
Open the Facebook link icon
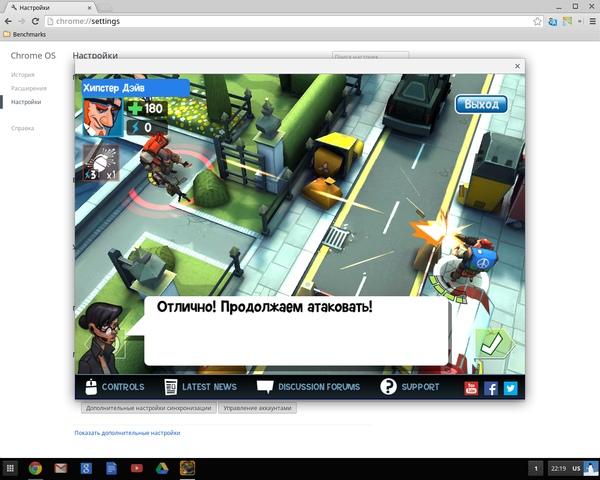coord(491,388)
